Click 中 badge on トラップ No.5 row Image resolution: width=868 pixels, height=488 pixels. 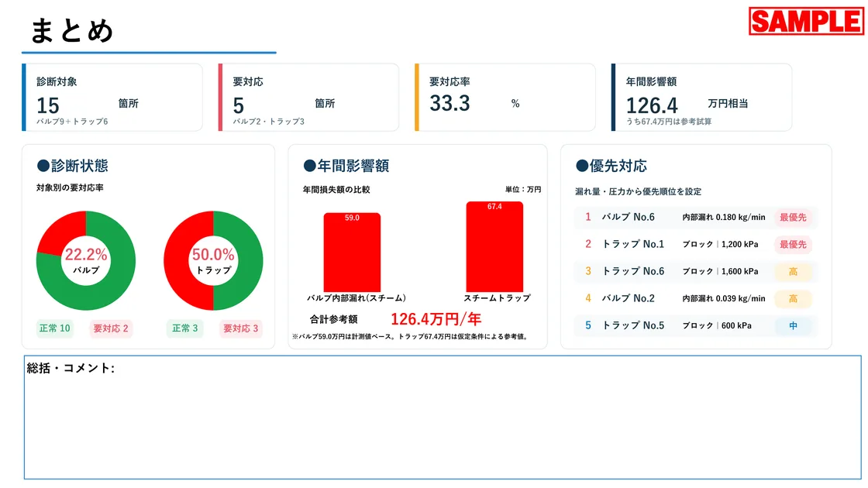pos(793,325)
